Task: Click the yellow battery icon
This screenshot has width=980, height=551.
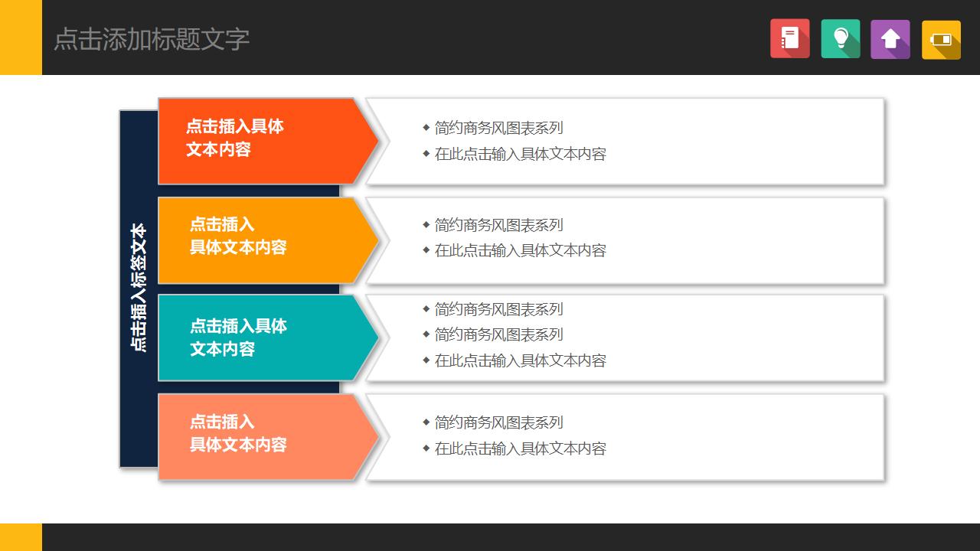Action: pos(941,40)
